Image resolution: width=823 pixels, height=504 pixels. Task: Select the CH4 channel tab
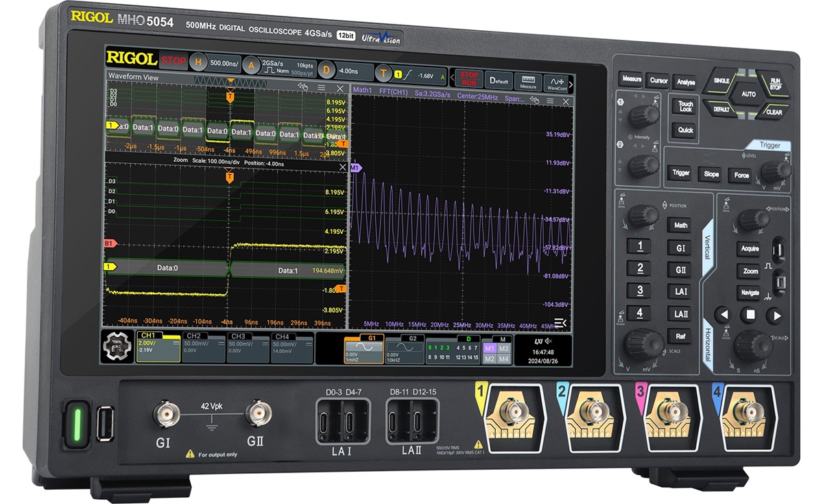(291, 348)
